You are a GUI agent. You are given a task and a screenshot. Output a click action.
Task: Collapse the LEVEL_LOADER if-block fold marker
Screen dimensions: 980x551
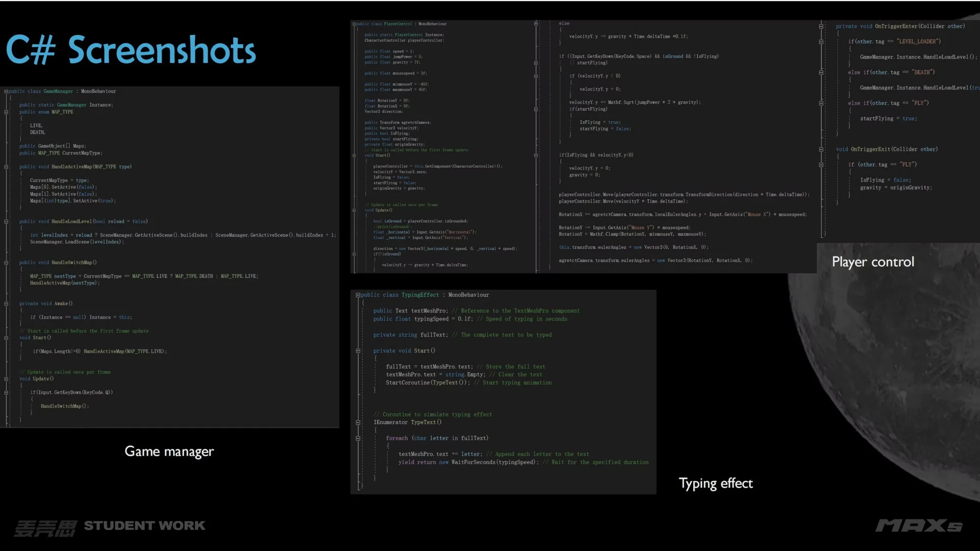pos(821,42)
